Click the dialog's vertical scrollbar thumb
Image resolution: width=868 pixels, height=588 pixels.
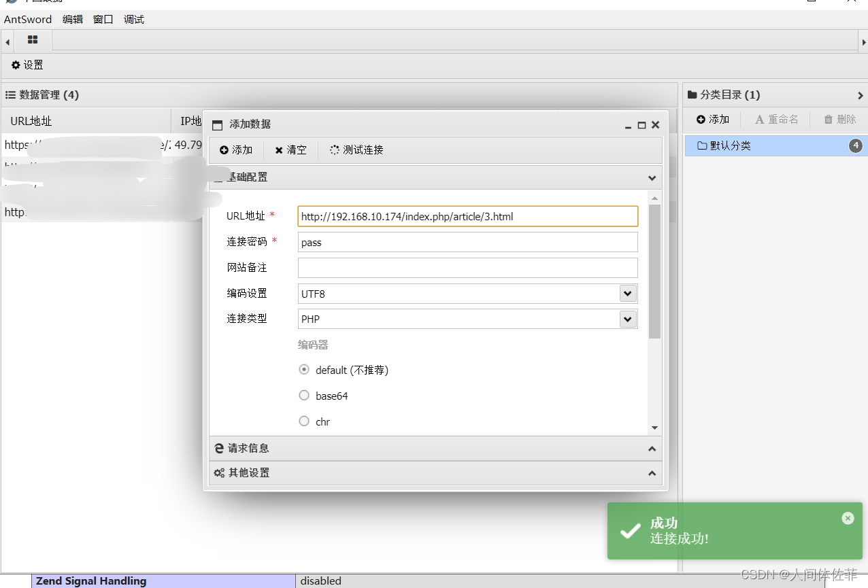pyautogui.click(x=654, y=271)
